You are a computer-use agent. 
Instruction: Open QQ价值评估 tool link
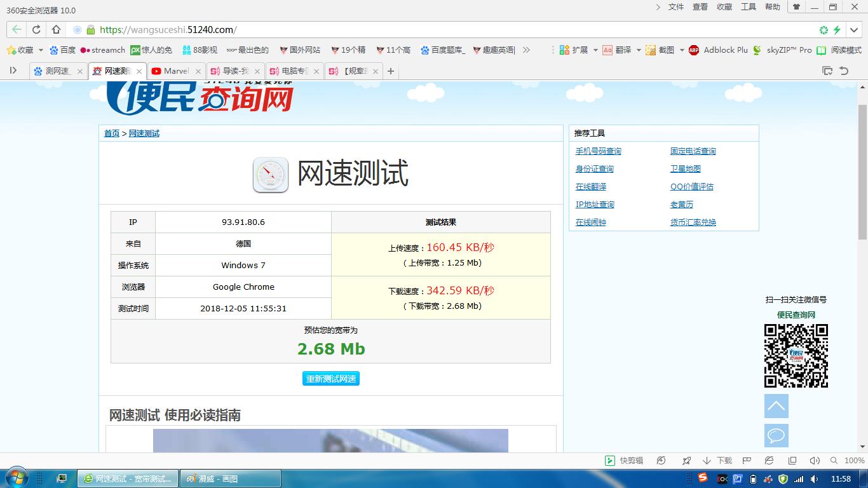coord(692,187)
